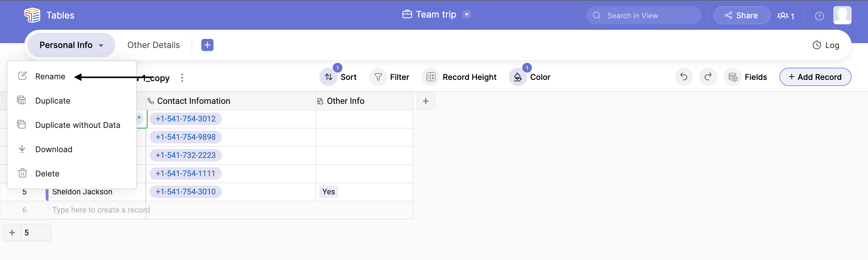Click the undo arrow icon
This screenshot has height=260, width=868.
click(683, 77)
